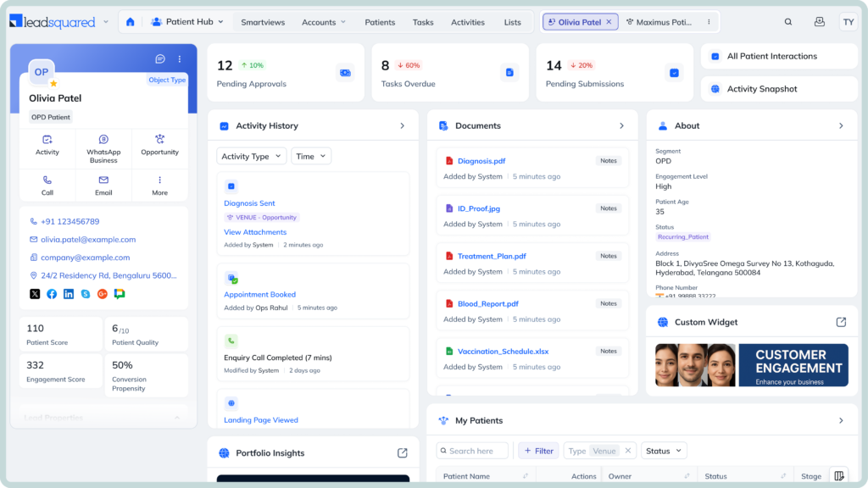Image resolution: width=868 pixels, height=488 pixels.
Task: Click the X (Twitter) social icon
Action: (34, 294)
